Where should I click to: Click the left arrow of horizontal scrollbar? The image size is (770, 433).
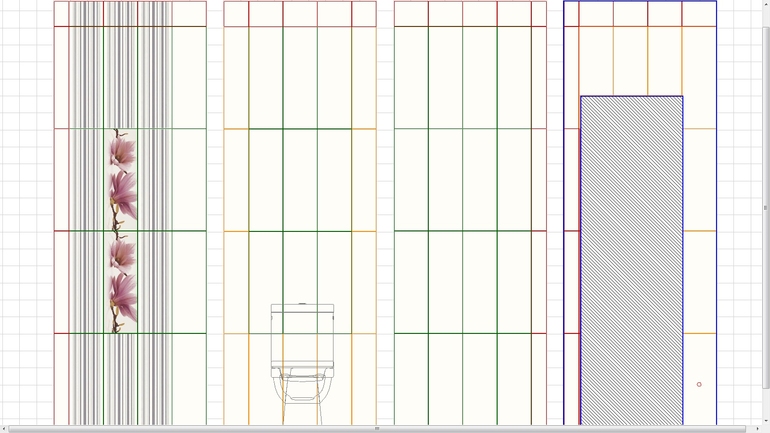click(4, 429)
